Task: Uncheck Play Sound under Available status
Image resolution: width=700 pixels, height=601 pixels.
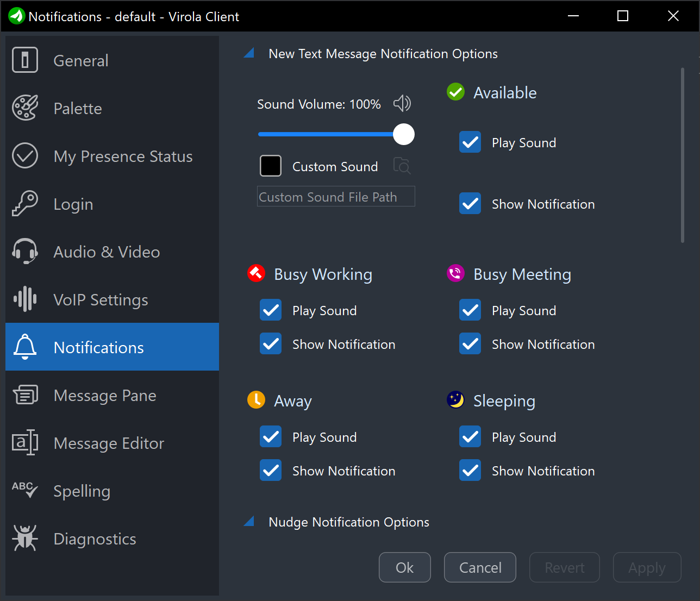Action: (x=470, y=142)
